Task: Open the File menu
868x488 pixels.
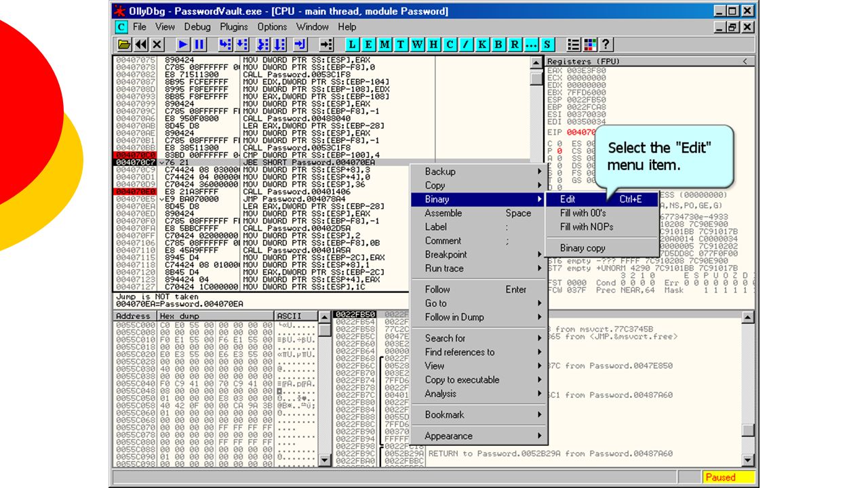Action: pos(140,27)
